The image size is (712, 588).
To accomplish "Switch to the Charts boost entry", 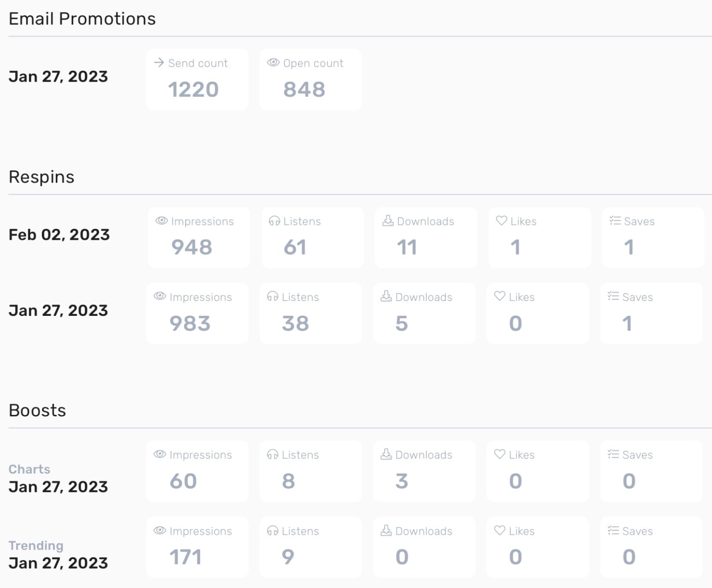I will [x=29, y=469].
